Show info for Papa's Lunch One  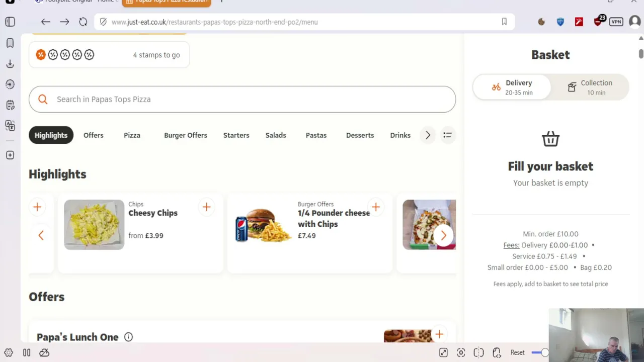click(128, 337)
